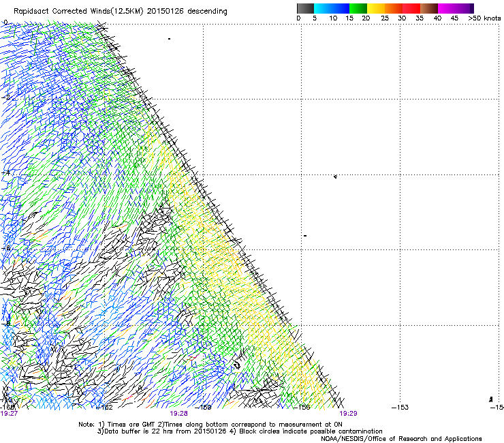Click the purple time label '19:29'

point(349,414)
